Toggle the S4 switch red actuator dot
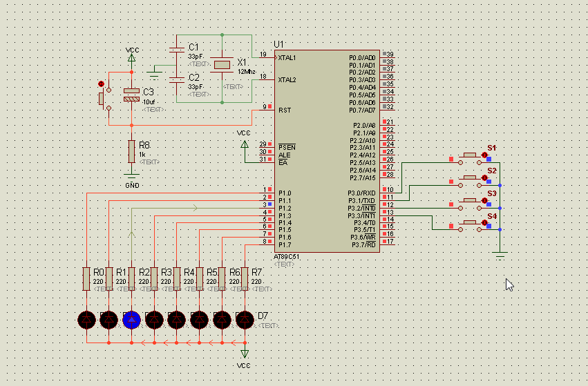 click(x=484, y=222)
